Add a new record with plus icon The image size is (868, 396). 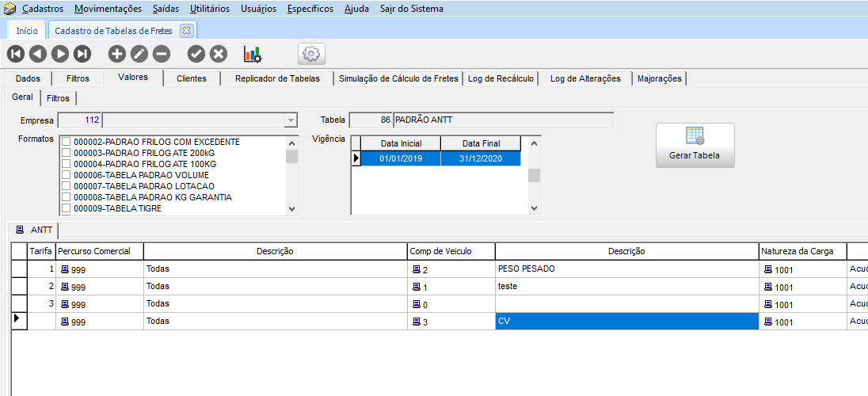[x=117, y=54]
